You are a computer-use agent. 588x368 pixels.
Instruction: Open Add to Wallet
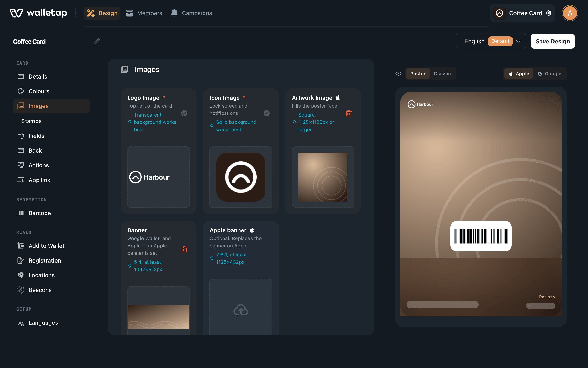click(x=51, y=246)
